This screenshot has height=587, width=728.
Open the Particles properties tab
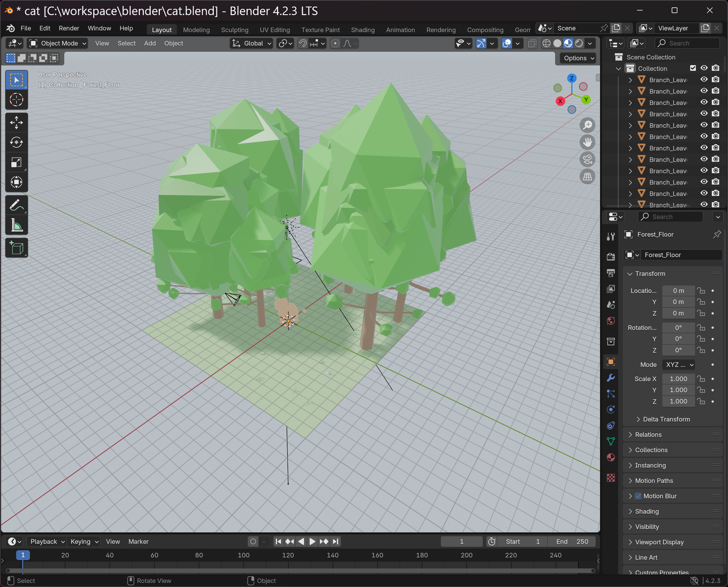click(x=611, y=394)
